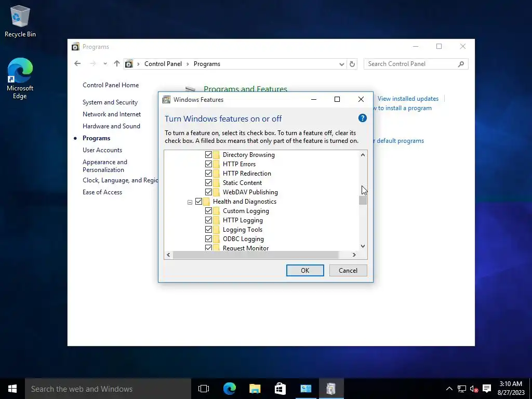Image resolution: width=532 pixels, height=399 pixels.
Task: Uncheck the HTTP Redirection checkbox
Action: click(208, 174)
